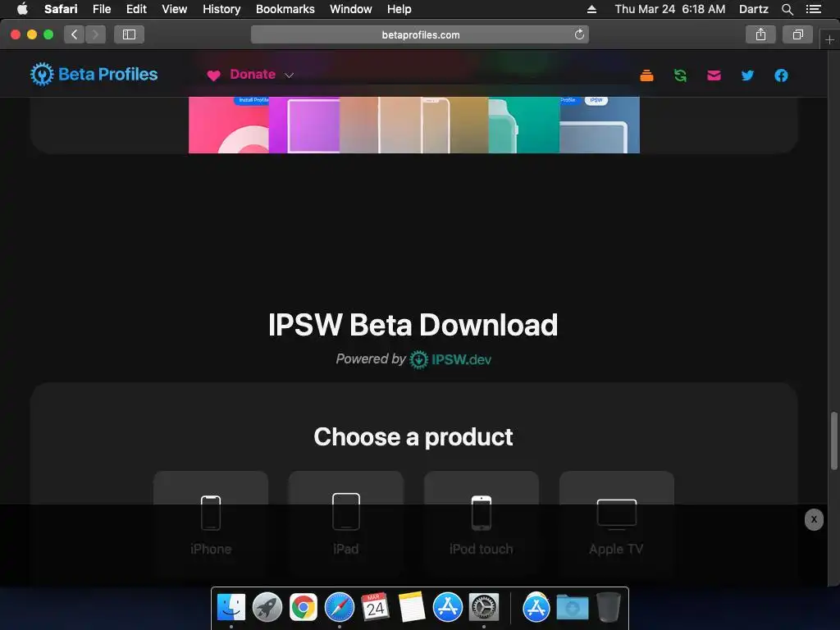Click Safari compass icon in Dock

coord(340,608)
